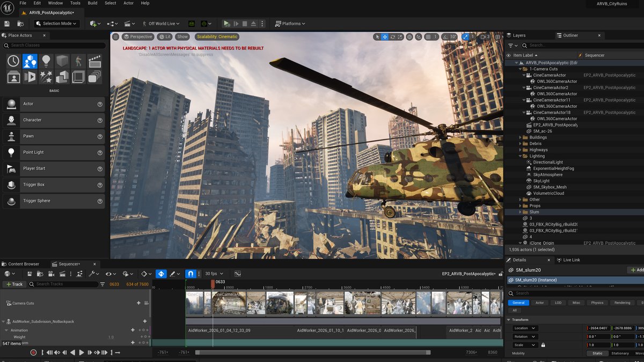The height and width of the screenshot is (362, 644).
Task: Set Mobility to Static
Action: (x=597, y=353)
